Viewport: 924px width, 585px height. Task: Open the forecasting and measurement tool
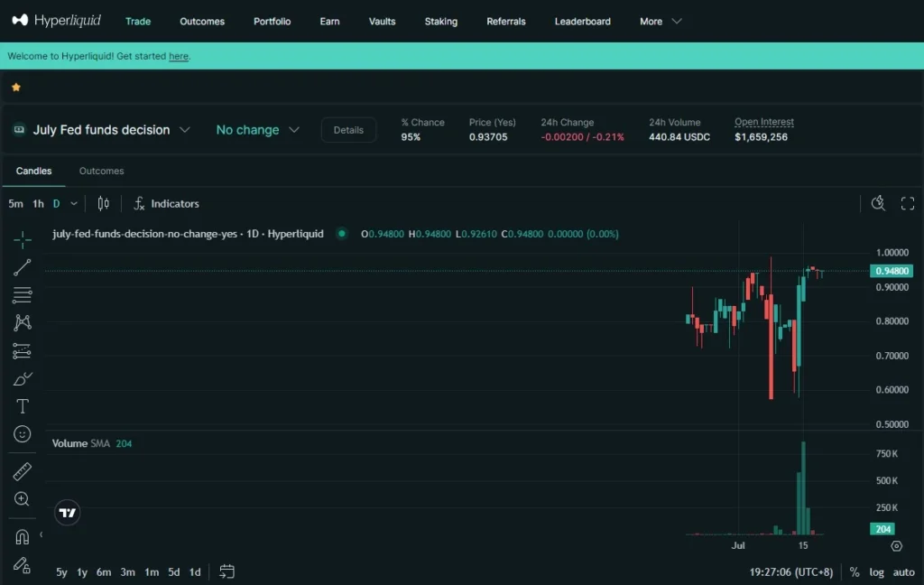pos(23,351)
